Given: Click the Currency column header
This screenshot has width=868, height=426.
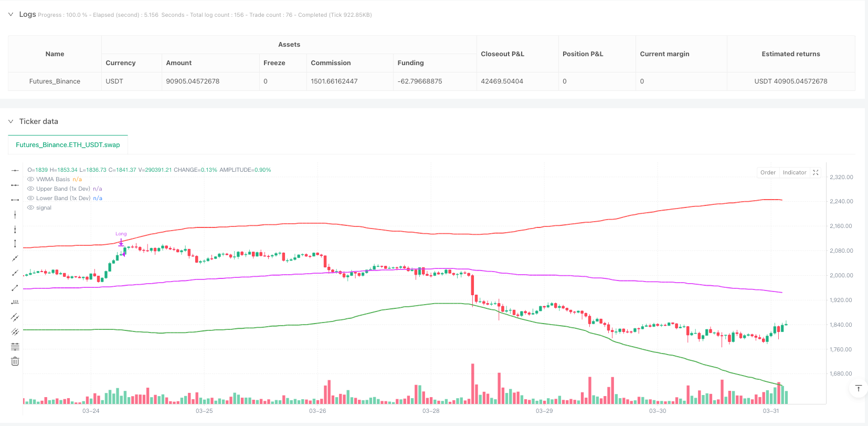Looking at the screenshot, I should click(132, 63).
